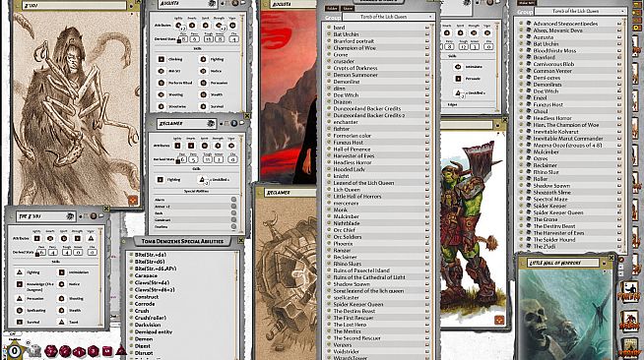Click the Folder button in images window
644x360 pixels.
point(332,9)
